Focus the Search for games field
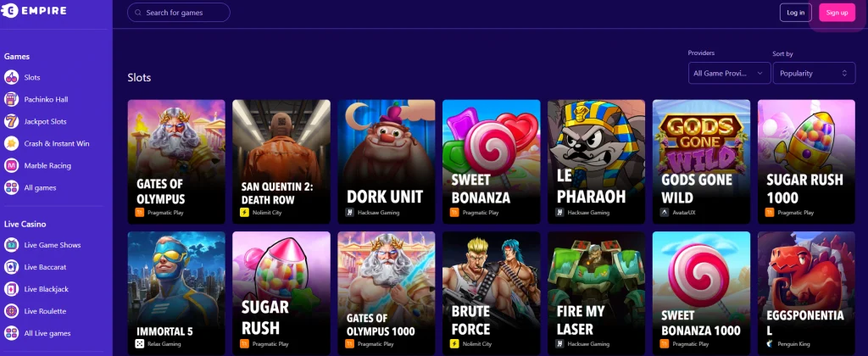 point(179,12)
